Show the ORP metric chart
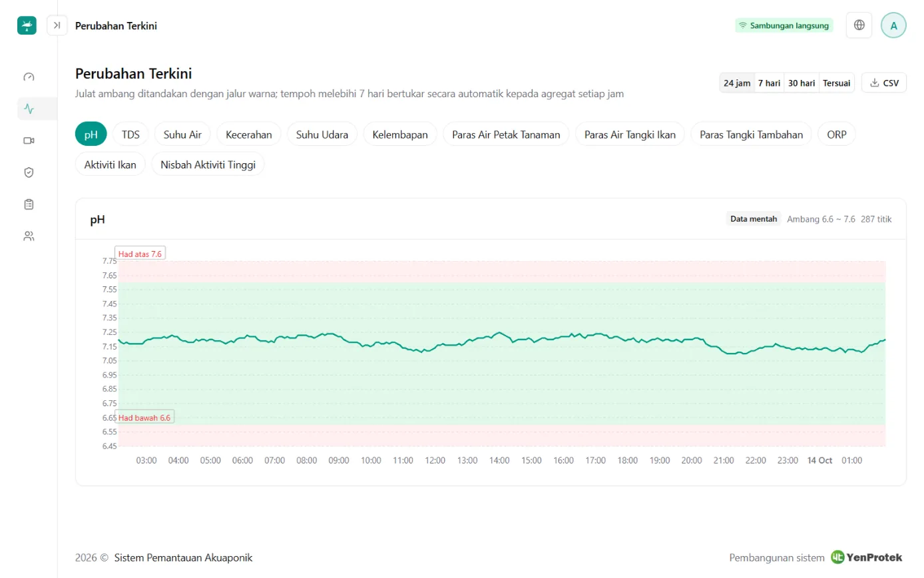This screenshot has height=578, width=924. click(x=837, y=134)
